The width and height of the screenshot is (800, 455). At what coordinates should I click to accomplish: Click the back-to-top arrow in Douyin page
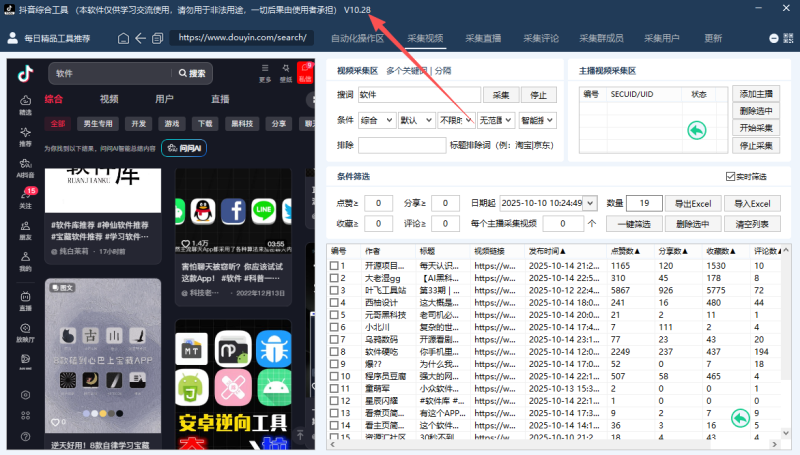click(x=301, y=435)
